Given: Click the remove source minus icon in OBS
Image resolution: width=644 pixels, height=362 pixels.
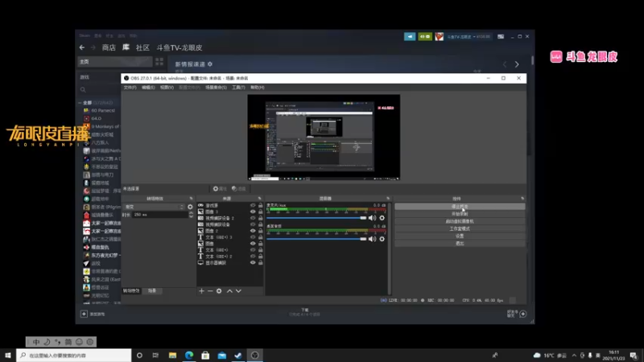Looking at the screenshot, I should pos(210,291).
